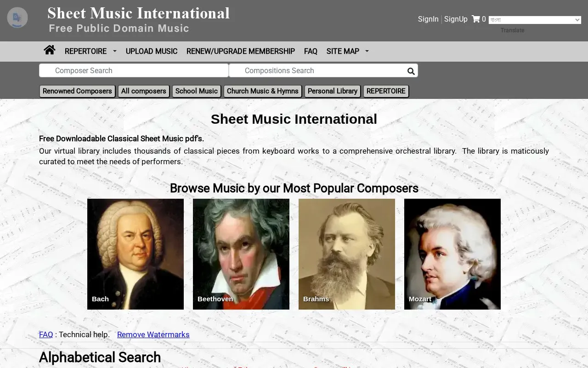Open the REPERTOIRE menu in the navbar

(x=85, y=51)
